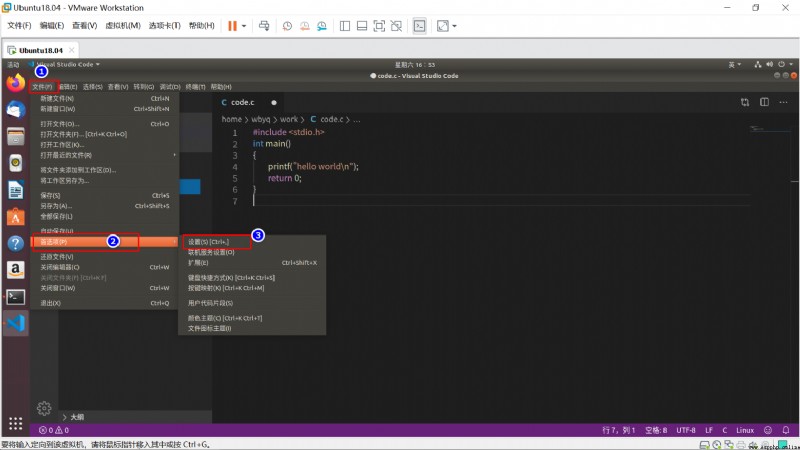The image size is (800, 450).
Task: Toggle VMware Unity mode icon
Action: point(396,26)
